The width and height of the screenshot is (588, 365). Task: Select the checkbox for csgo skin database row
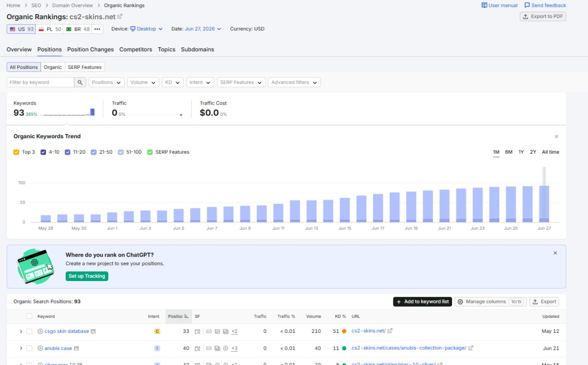coord(29,331)
